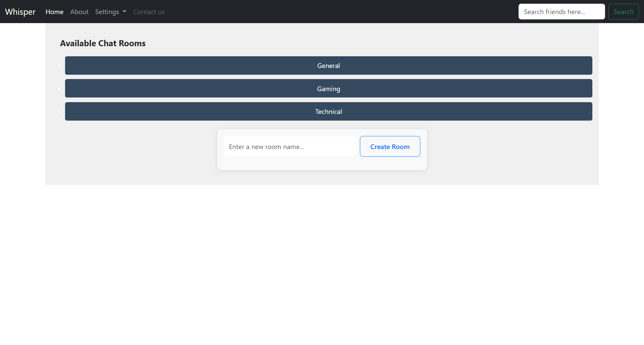Open the About page

(79, 12)
